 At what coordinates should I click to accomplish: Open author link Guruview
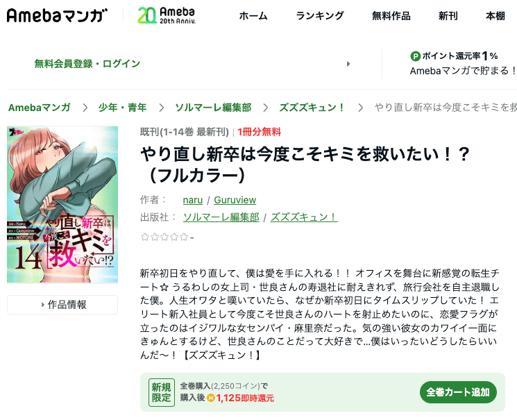coord(235,200)
